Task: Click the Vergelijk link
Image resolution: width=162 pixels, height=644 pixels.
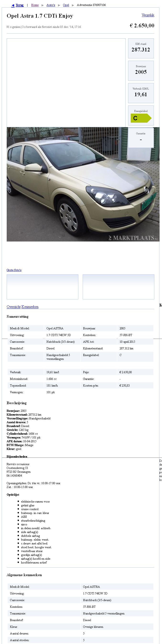Action: coord(148,15)
